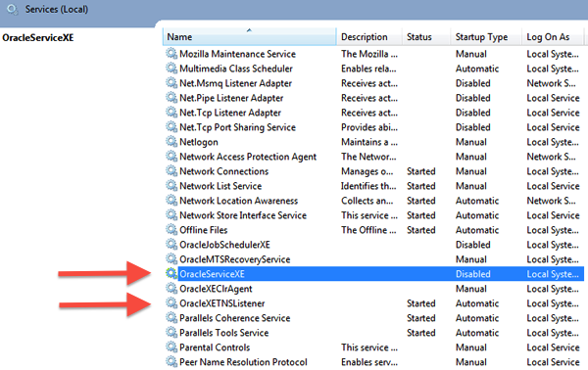Click the Network Store Interface Service gear icon

pyautogui.click(x=171, y=215)
